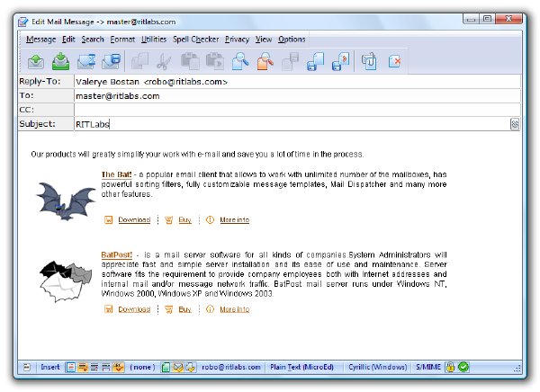Viewport: 540px width, 392px height.
Task: Open the Search menu
Action: pyautogui.click(x=93, y=40)
